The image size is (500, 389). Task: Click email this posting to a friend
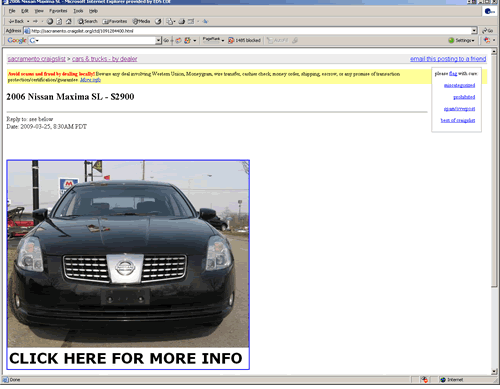pos(448,59)
